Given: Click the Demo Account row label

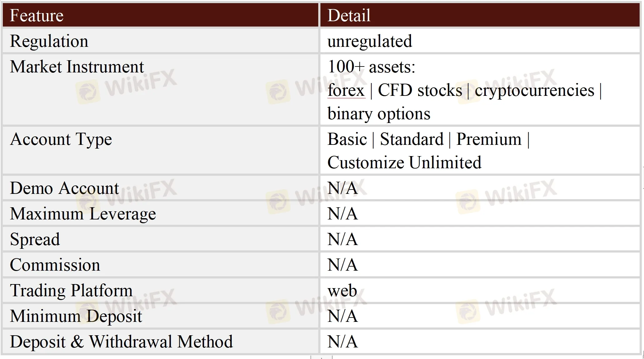Looking at the screenshot, I should pos(64,188).
